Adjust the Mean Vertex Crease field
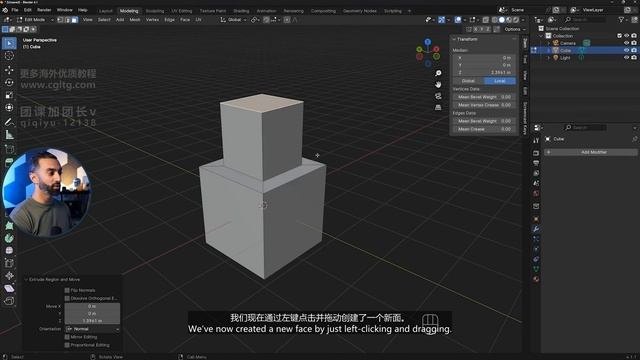The height and width of the screenshot is (360, 640). (x=484, y=105)
